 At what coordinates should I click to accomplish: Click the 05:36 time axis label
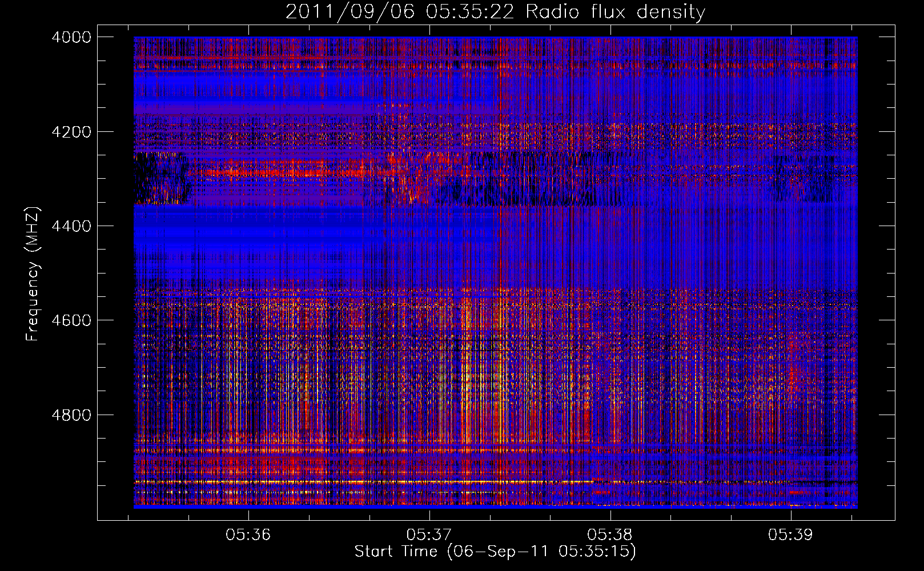click(x=248, y=535)
